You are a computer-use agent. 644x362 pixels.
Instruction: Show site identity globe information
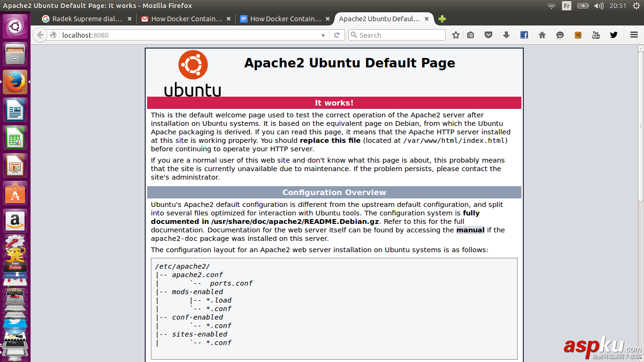53,35
